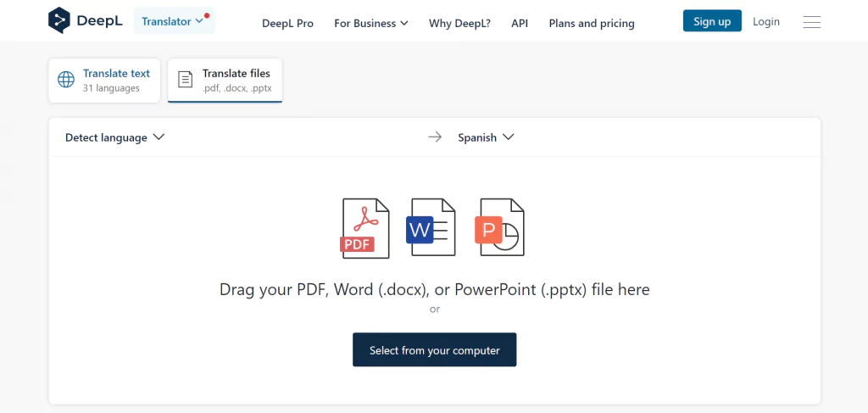Viewport: 868px width, 413px height.
Task: Open the For Business menu
Action: [x=371, y=23]
